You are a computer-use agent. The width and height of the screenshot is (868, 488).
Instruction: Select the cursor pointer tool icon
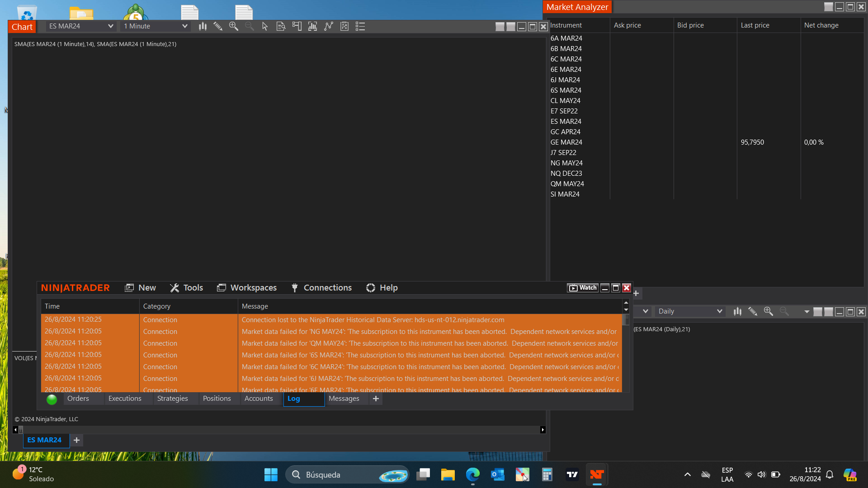pyautogui.click(x=265, y=26)
